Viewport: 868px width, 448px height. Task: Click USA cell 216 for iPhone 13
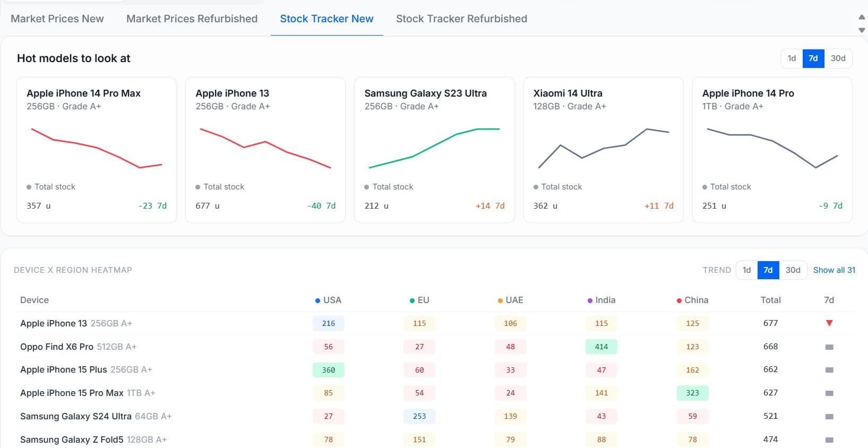328,323
